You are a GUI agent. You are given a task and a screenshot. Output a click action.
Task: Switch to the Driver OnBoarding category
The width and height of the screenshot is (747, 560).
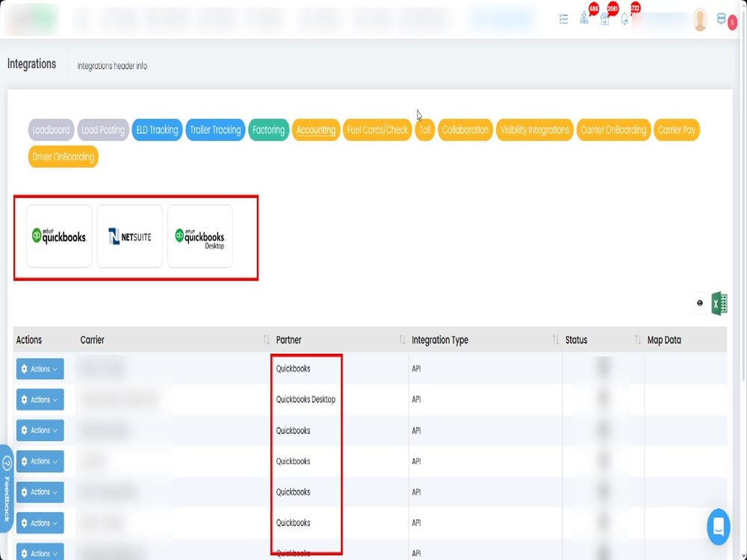click(x=63, y=157)
